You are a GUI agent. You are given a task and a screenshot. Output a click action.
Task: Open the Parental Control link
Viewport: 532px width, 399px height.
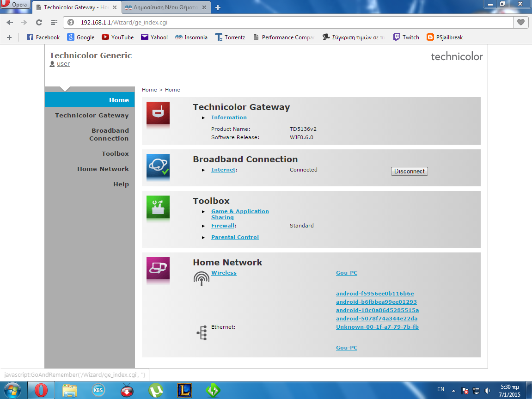(x=235, y=237)
